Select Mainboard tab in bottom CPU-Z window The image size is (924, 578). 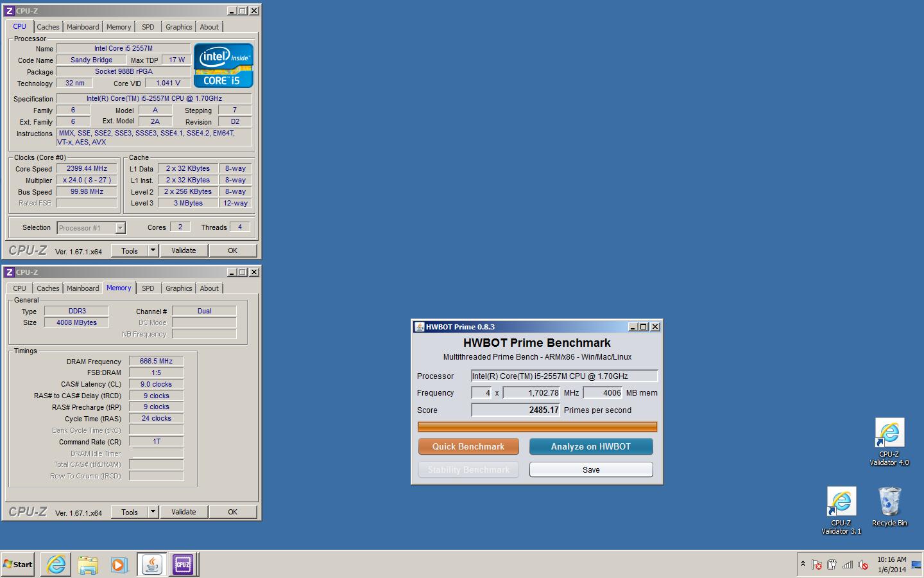pos(83,288)
